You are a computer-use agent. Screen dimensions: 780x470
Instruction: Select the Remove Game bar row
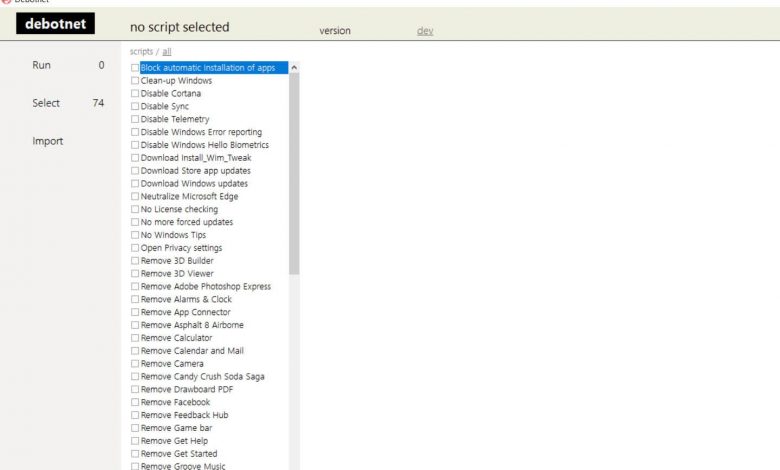coord(176,428)
